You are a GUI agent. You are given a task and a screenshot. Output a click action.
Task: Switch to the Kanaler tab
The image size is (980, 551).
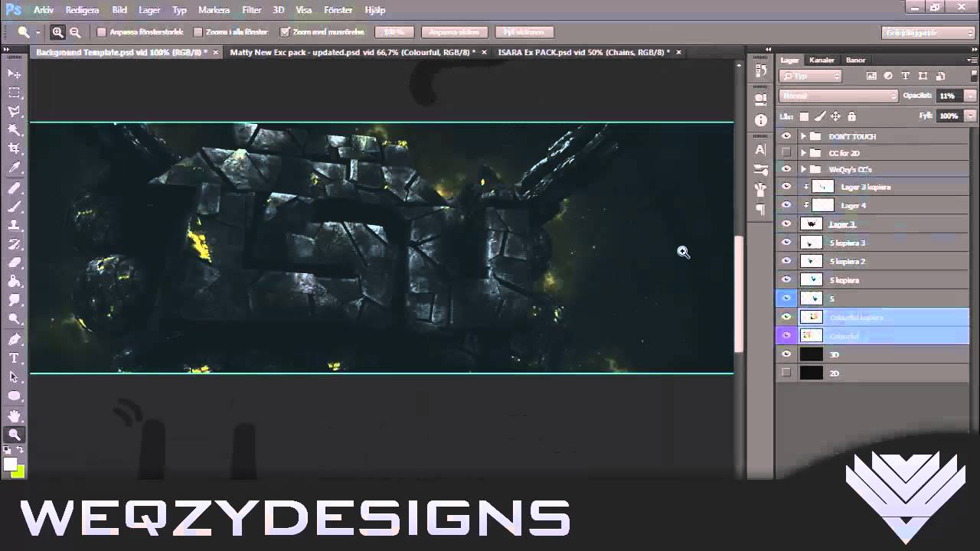click(822, 60)
